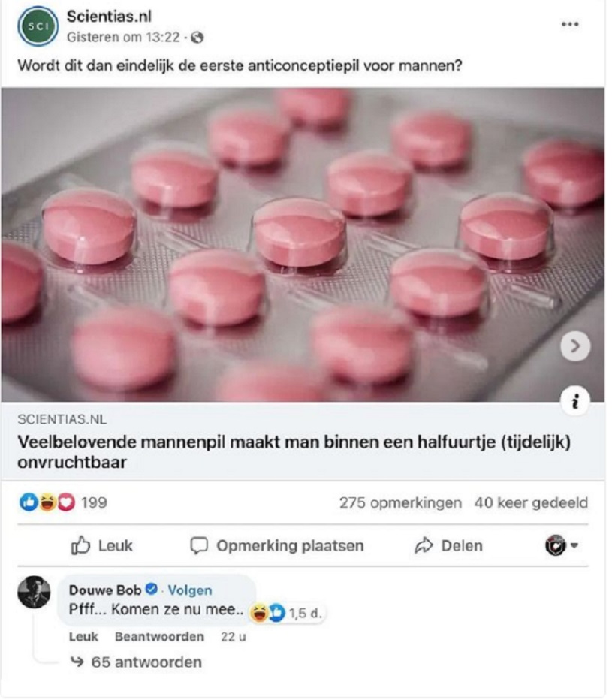Expand the comment-as profile selector dropdown
612x700 pixels.
tap(561, 545)
